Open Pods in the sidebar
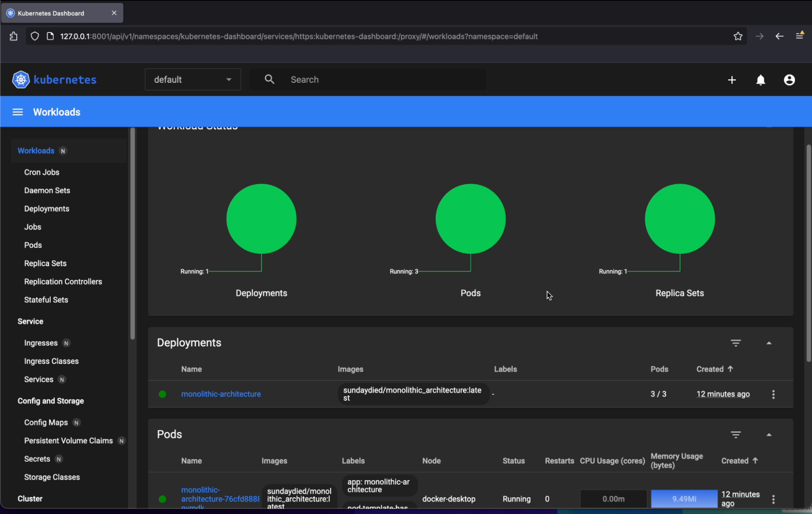The height and width of the screenshot is (514, 812). coord(33,245)
